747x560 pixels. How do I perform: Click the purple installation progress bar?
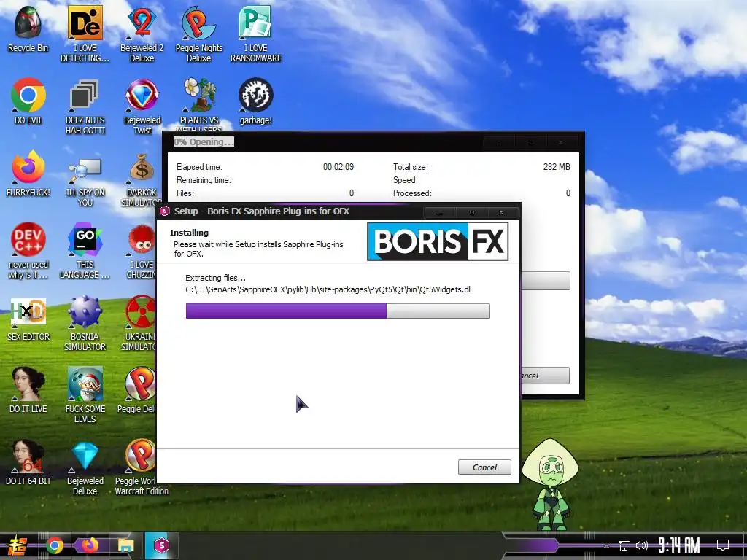tap(338, 311)
